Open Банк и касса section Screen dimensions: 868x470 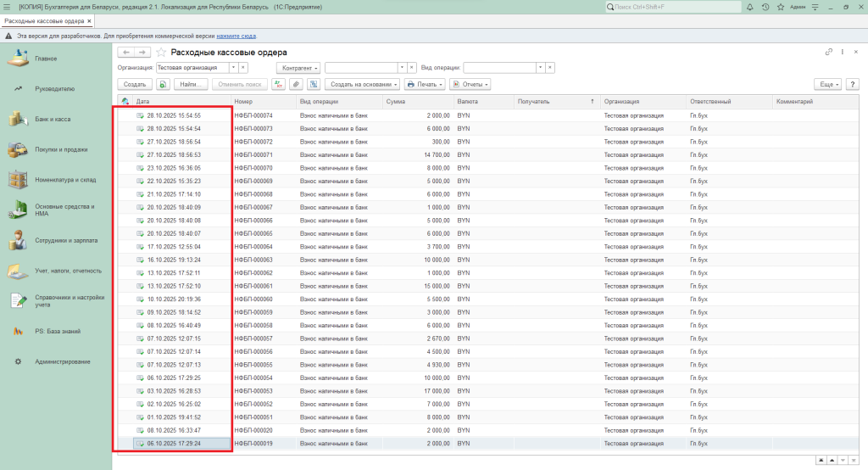click(53, 119)
